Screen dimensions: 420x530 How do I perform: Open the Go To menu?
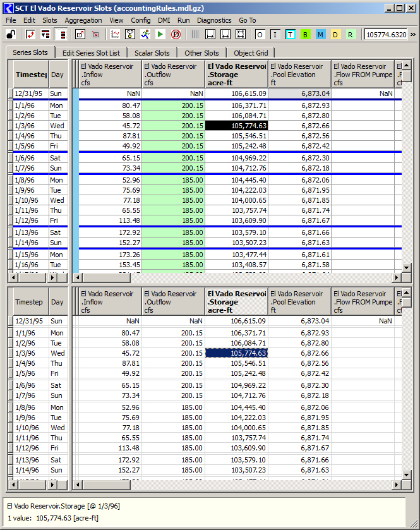248,20
